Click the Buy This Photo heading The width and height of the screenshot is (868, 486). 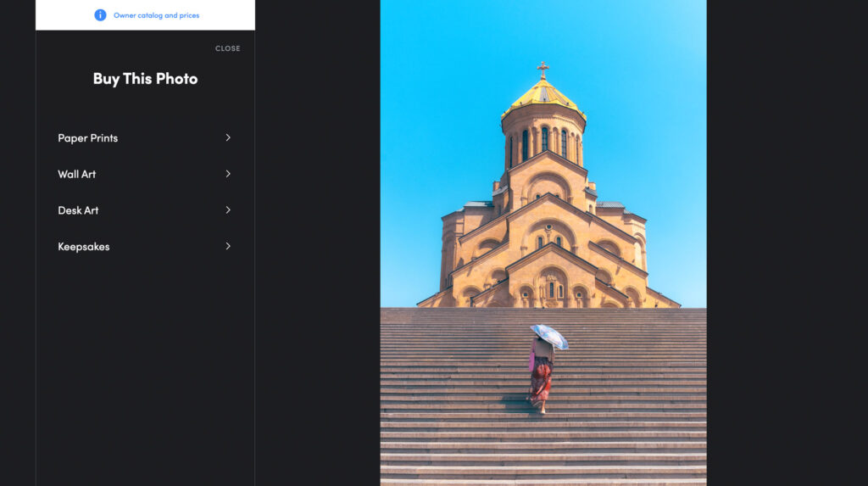point(145,79)
